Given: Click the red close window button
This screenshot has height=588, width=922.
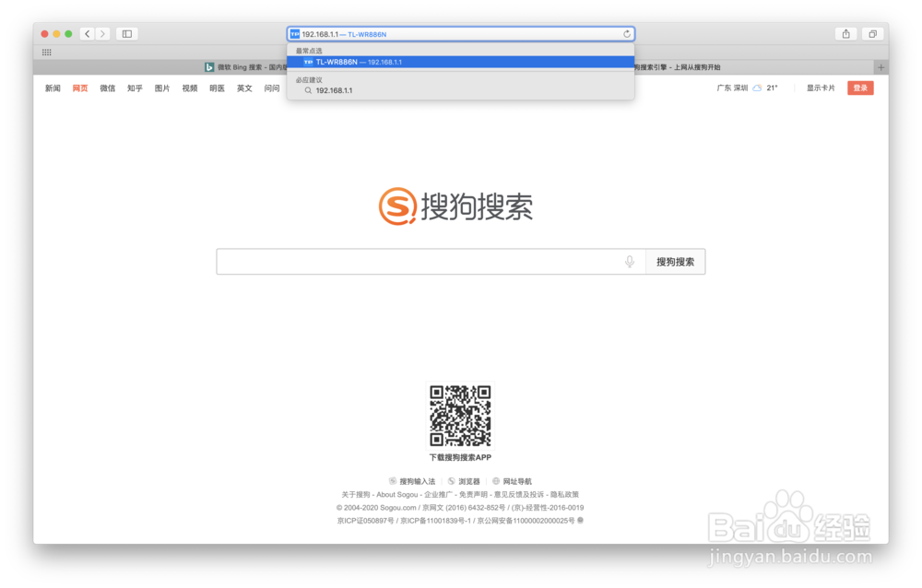Looking at the screenshot, I should (44, 34).
